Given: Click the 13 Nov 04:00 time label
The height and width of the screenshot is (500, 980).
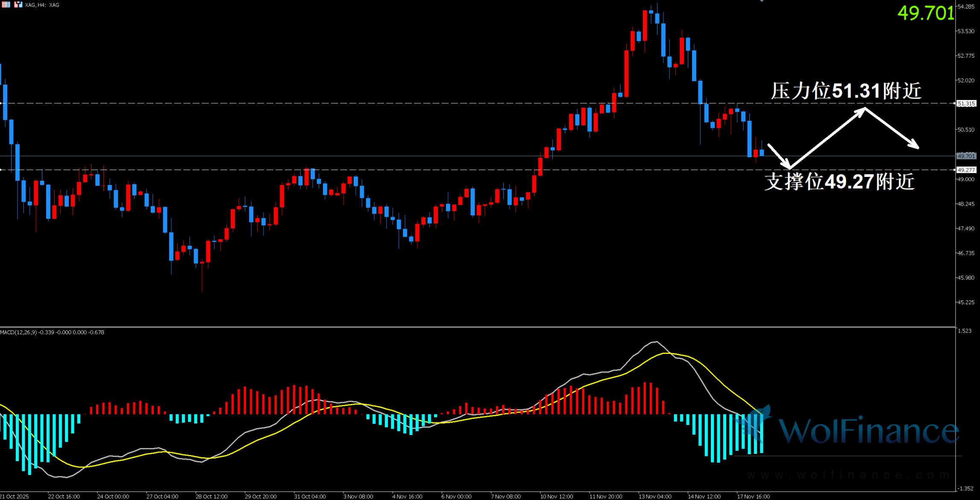Looking at the screenshot, I should click(x=654, y=496).
